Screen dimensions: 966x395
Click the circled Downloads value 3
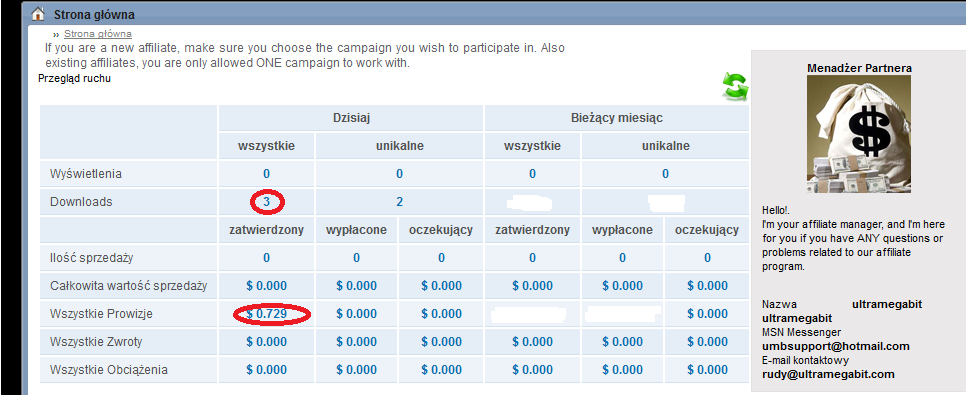click(267, 202)
